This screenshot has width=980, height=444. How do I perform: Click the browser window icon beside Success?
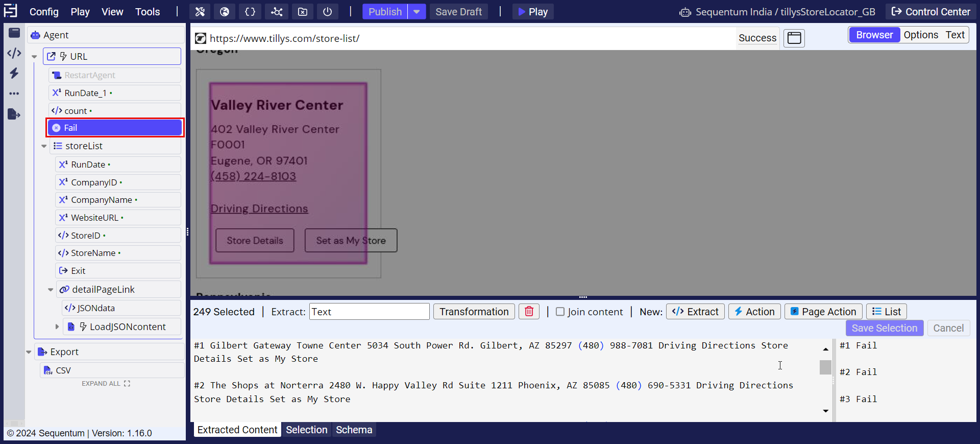(x=794, y=38)
